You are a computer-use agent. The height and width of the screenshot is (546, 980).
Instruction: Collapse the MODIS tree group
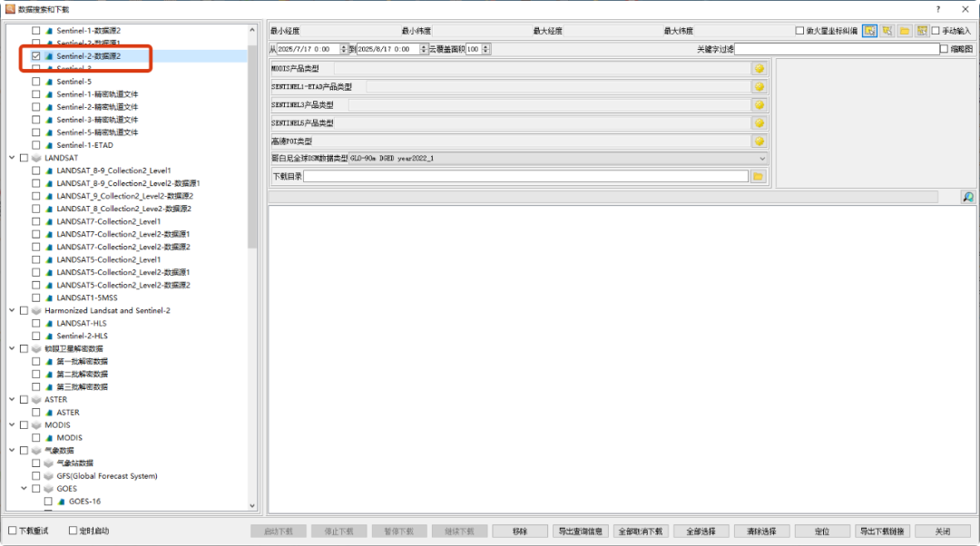click(12, 424)
